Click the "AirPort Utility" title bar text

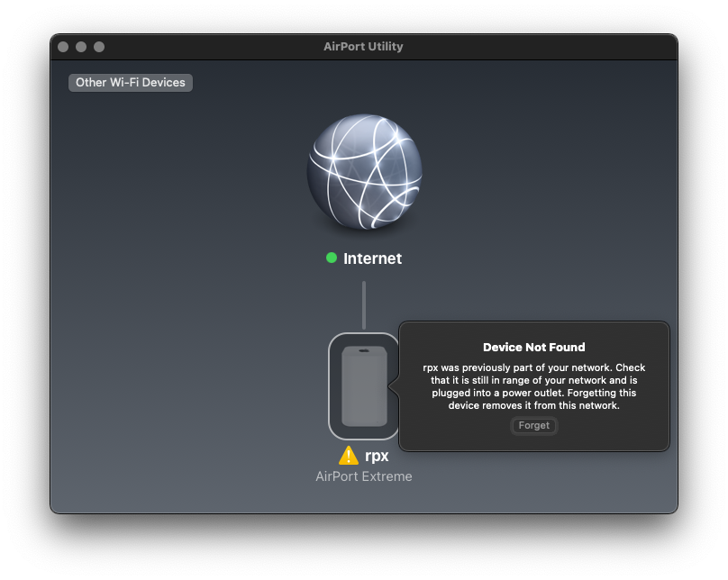tap(363, 47)
